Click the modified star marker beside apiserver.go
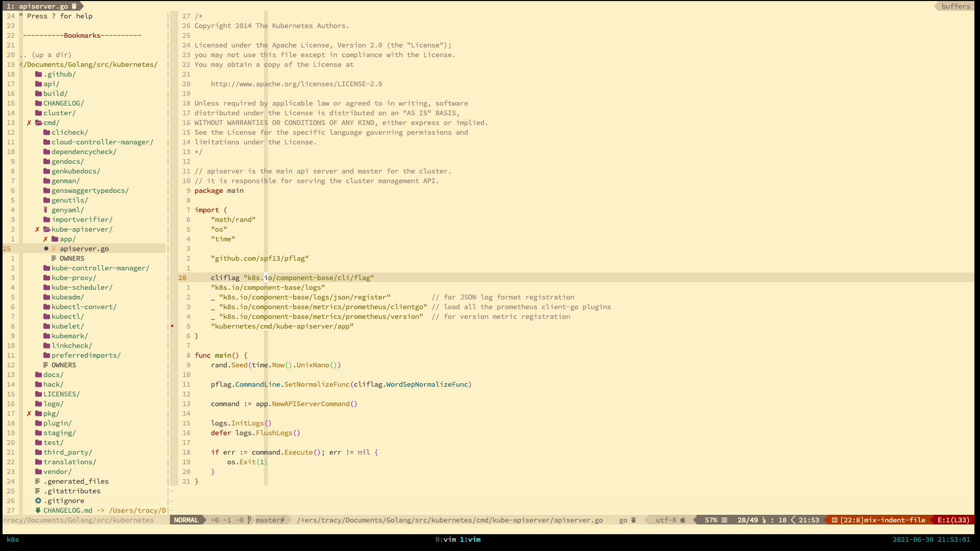 point(46,249)
